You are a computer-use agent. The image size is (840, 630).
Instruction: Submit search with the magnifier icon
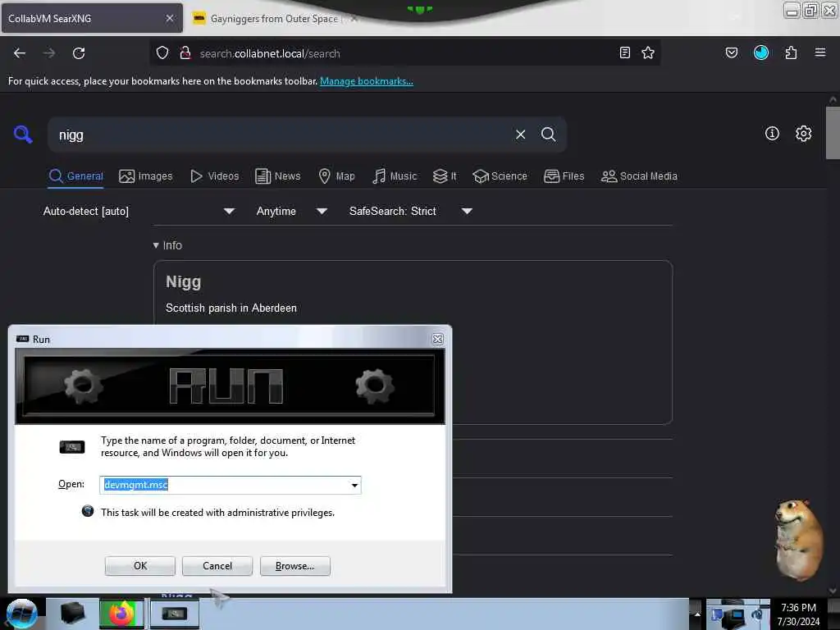click(548, 135)
